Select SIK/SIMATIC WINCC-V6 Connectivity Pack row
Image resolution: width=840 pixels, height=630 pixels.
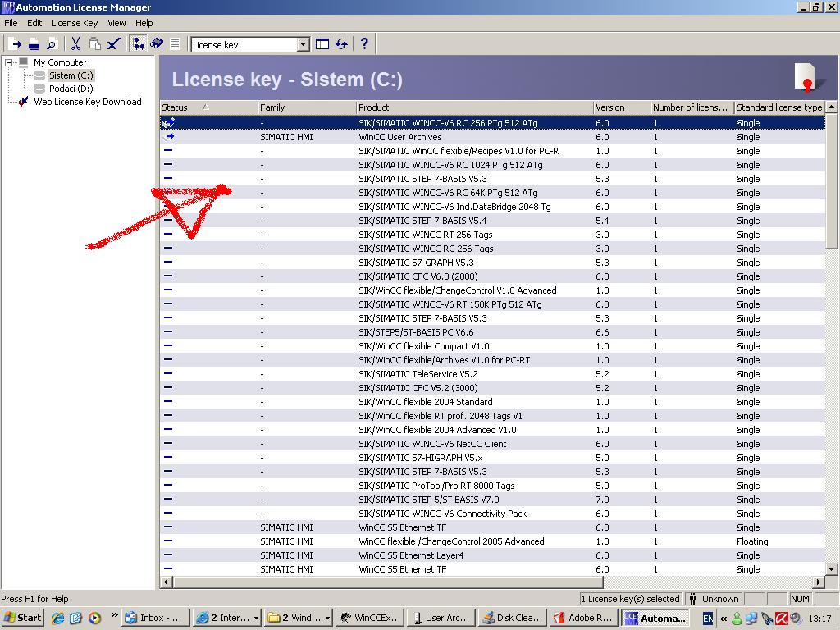(492, 514)
